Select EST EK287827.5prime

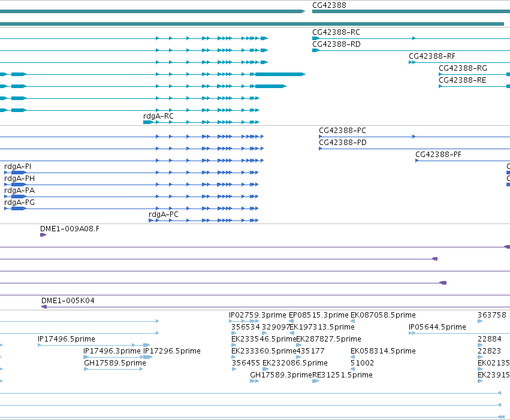328,339
